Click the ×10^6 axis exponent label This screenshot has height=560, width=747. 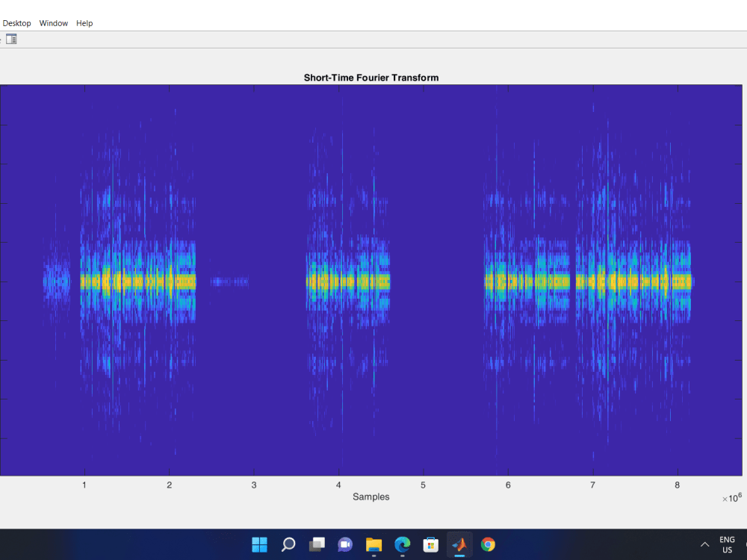point(732,498)
